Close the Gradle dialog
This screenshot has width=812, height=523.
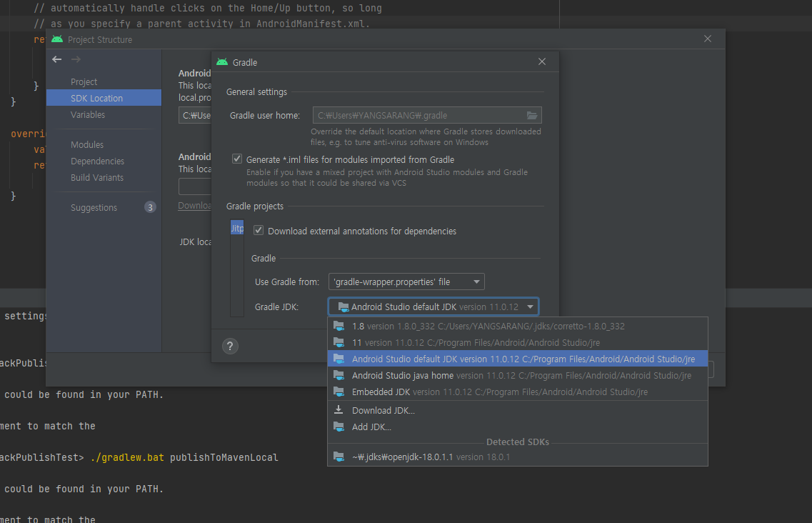point(541,61)
